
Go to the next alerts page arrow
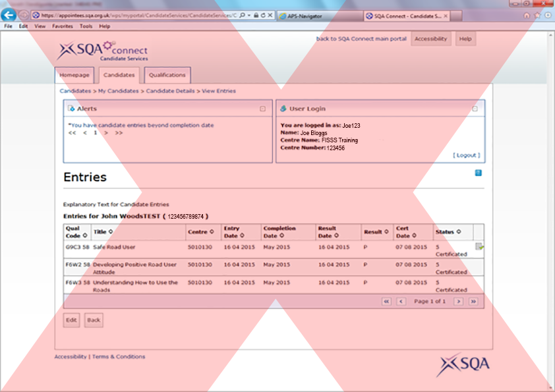tap(106, 132)
